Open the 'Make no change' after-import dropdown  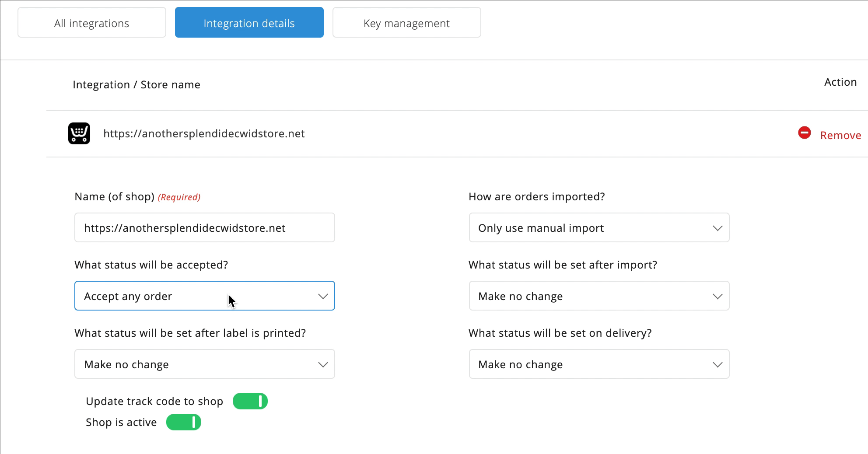598,296
